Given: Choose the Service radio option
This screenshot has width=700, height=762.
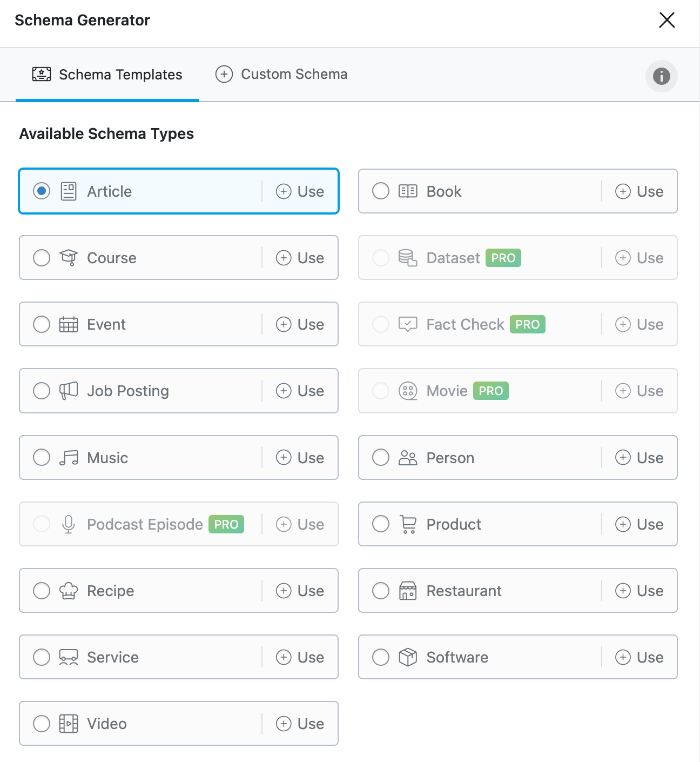Looking at the screenshot, I should (42, 657).
